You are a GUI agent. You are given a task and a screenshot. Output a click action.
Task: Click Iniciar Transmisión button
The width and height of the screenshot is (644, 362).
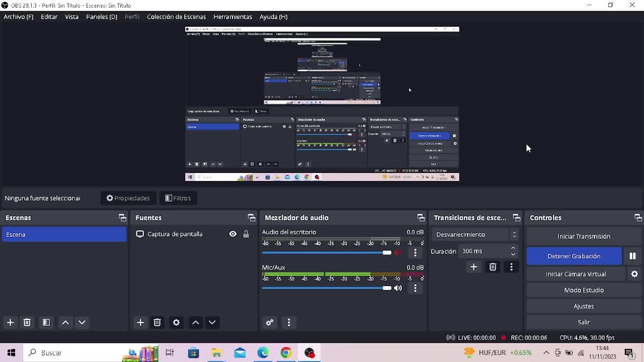pyautogui.click(x=584, y=236)
